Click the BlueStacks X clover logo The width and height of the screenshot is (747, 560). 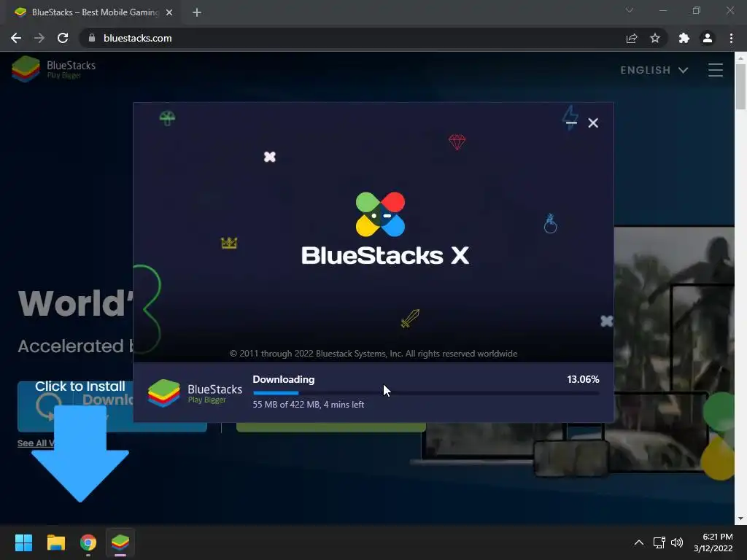380,214
